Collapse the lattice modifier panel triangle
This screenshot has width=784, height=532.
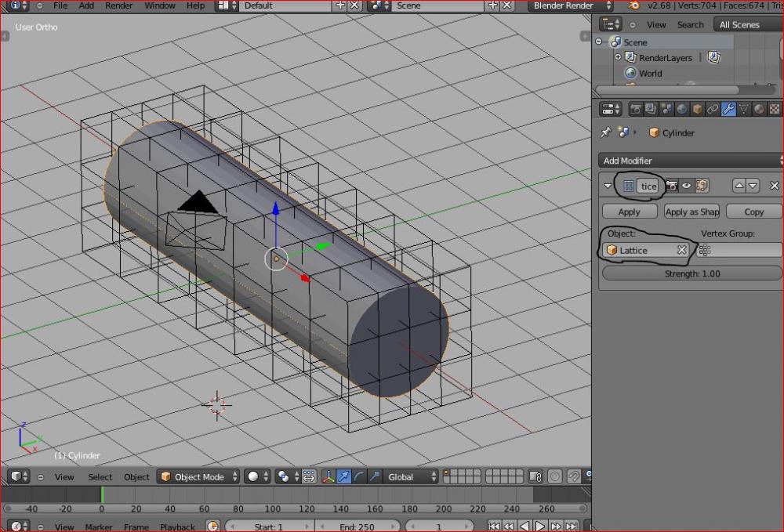tap(608, 186)
